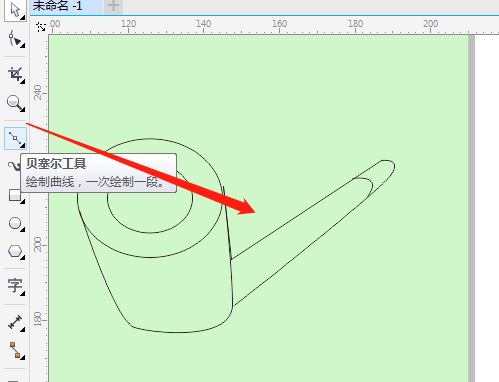This screenshot has width=499, height=382.
Task: Select the Bezier curve tool
Action: point(15,138)
